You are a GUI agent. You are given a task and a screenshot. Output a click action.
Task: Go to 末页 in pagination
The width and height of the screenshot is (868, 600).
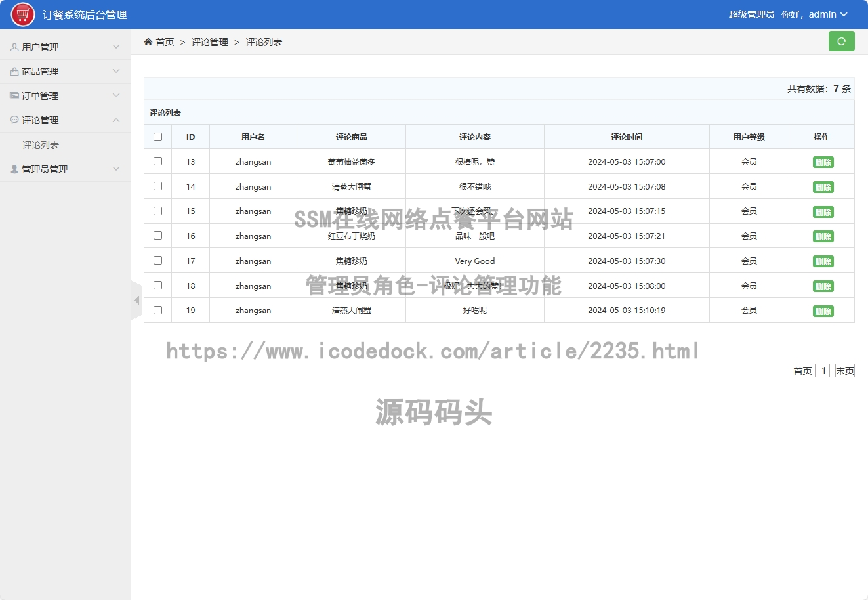click(845, 371)
